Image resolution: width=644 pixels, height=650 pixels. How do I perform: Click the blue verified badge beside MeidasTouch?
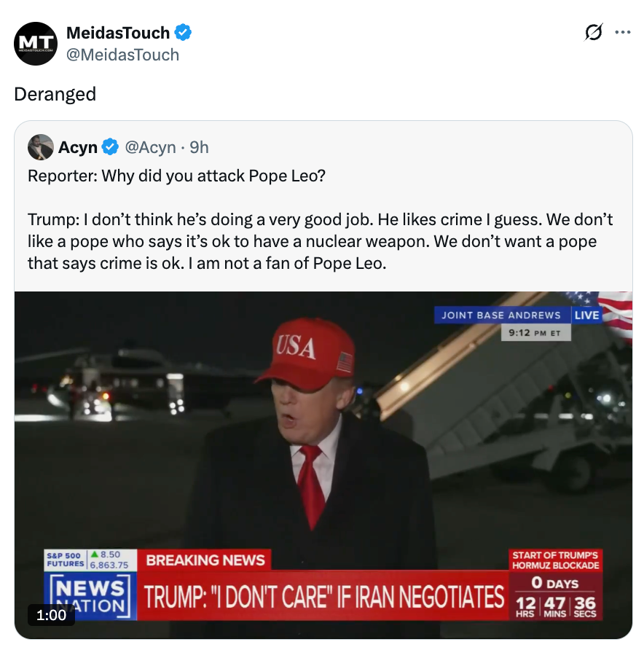tap(183, 33)
